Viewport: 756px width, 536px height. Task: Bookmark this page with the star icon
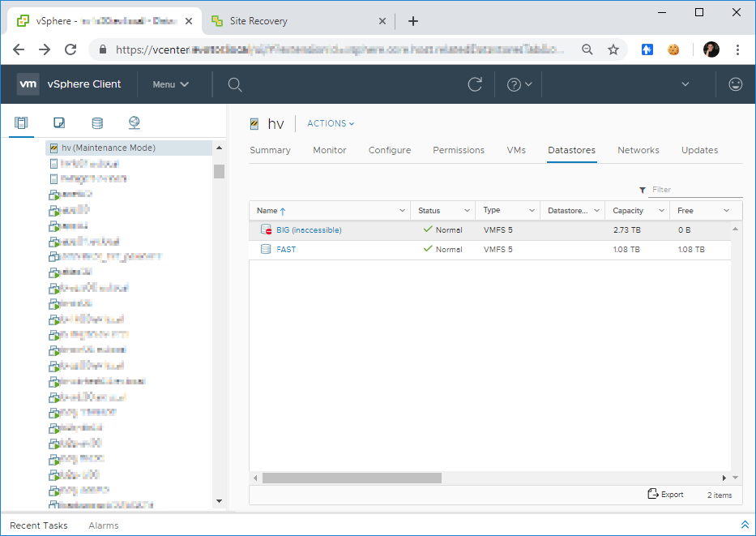pyautogui.click(x=613, y=49)
